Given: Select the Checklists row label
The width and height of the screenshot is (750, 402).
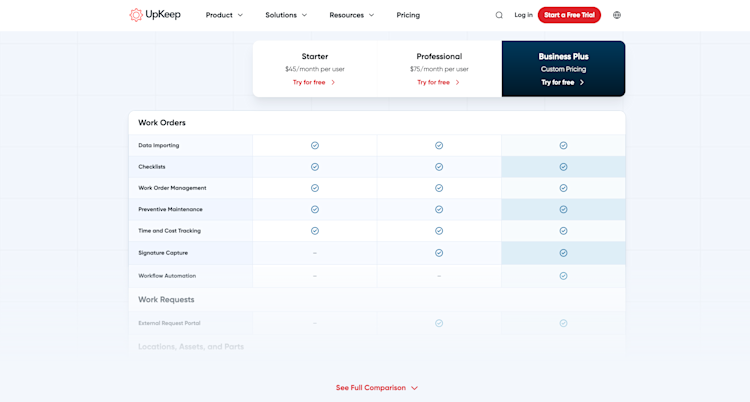Looking at the screenshot, I should pyautogui.click(x=152, y=167).
